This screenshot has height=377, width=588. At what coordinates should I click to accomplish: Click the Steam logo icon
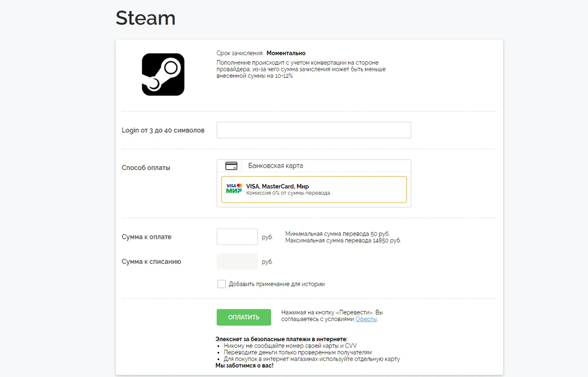point(163,74)
